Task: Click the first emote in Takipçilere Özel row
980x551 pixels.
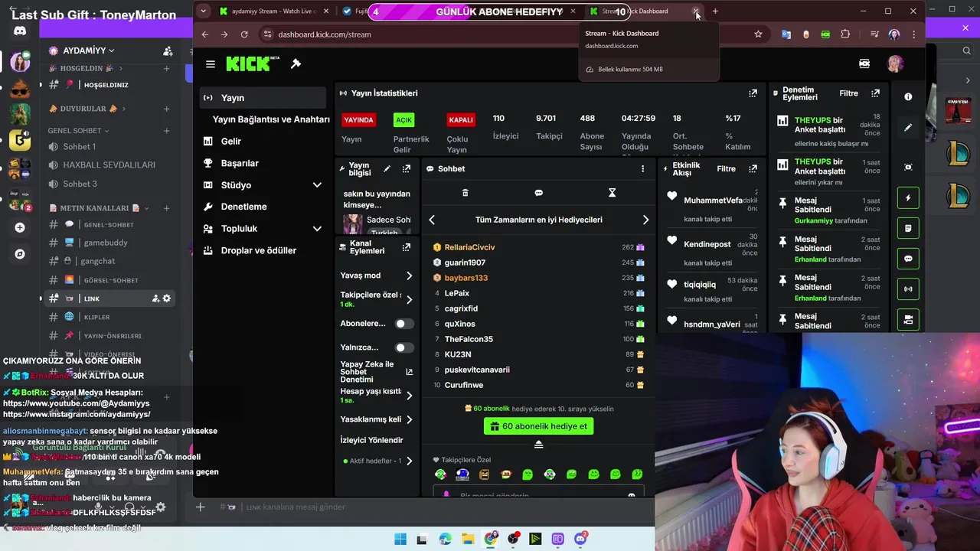Action: tap(440, 474)
